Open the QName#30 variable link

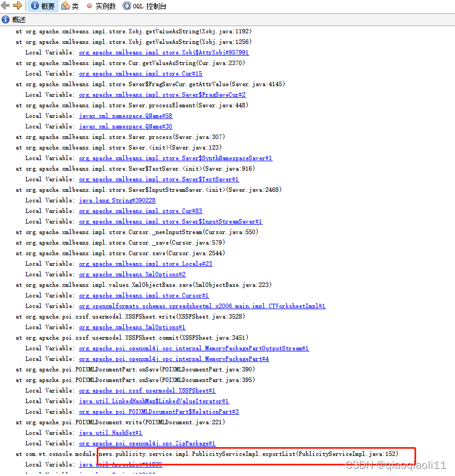tap(126, 126)
